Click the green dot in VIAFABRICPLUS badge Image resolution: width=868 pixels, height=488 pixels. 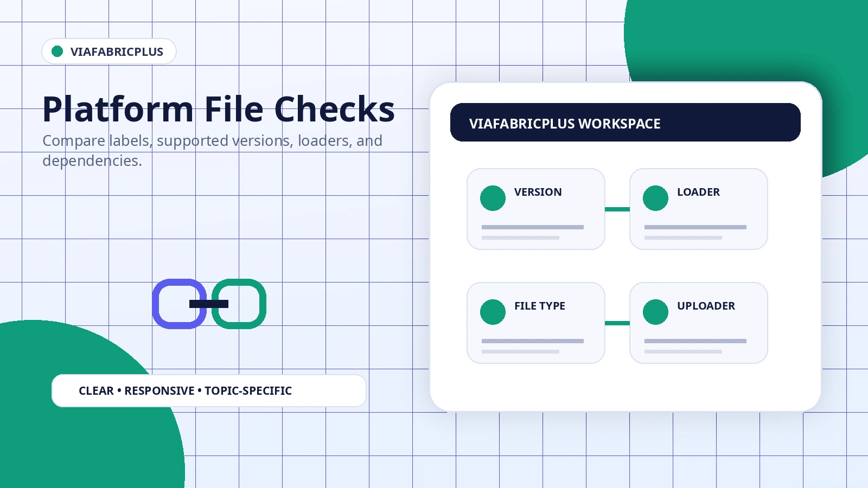(58, 52)
